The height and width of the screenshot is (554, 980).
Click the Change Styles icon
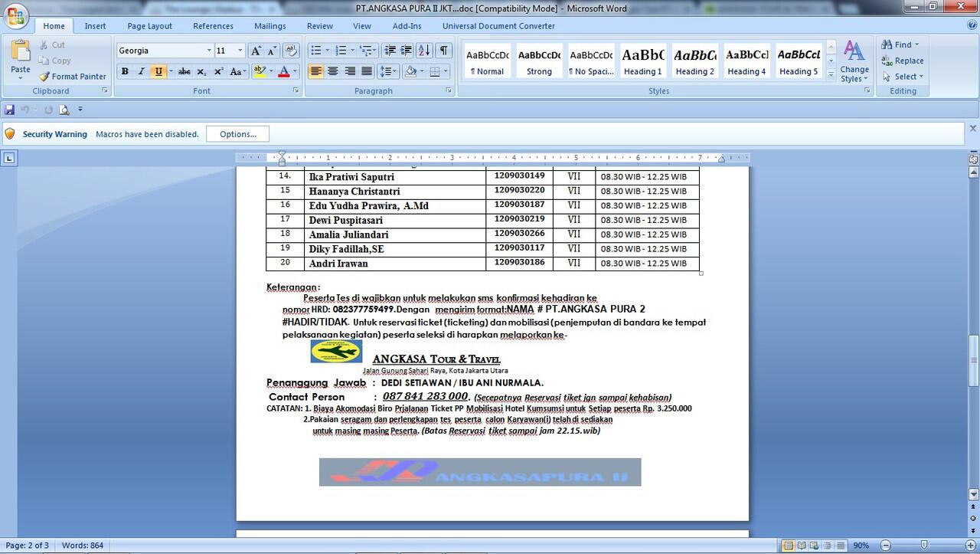point(854,61)
